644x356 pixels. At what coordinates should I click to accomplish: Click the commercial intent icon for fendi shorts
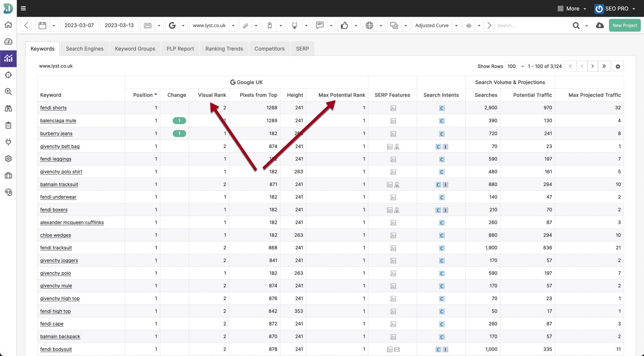coord(441,109)
